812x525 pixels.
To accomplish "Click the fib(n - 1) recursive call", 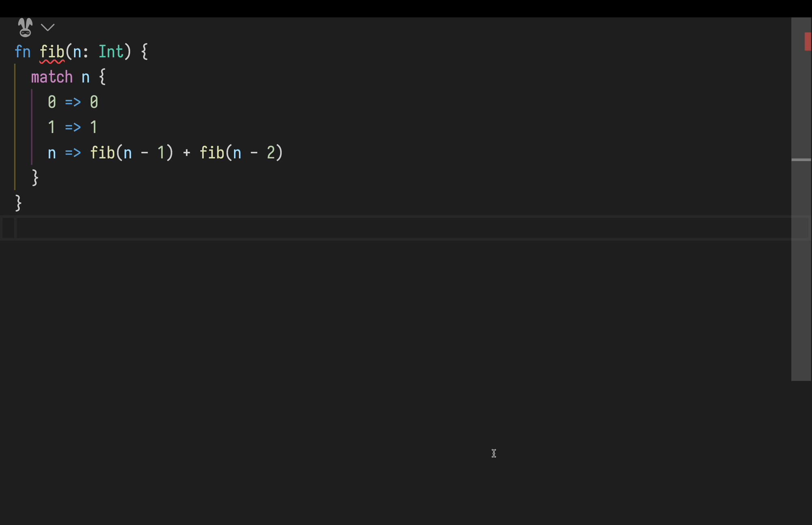I will point(131,153).
